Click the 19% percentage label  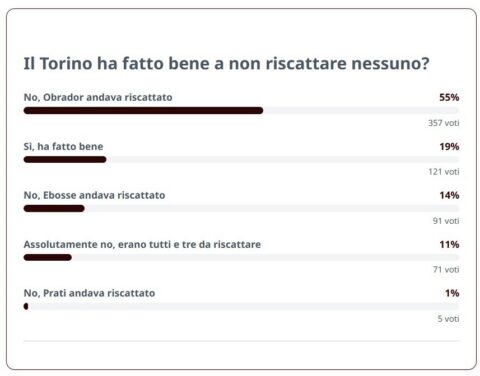[x=449, y=146]
